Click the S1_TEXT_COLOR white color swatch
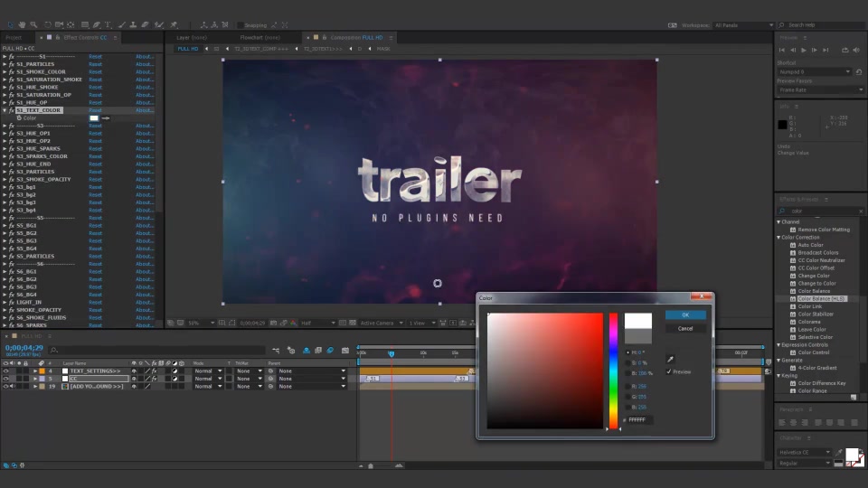 click(x=94, y=117)
